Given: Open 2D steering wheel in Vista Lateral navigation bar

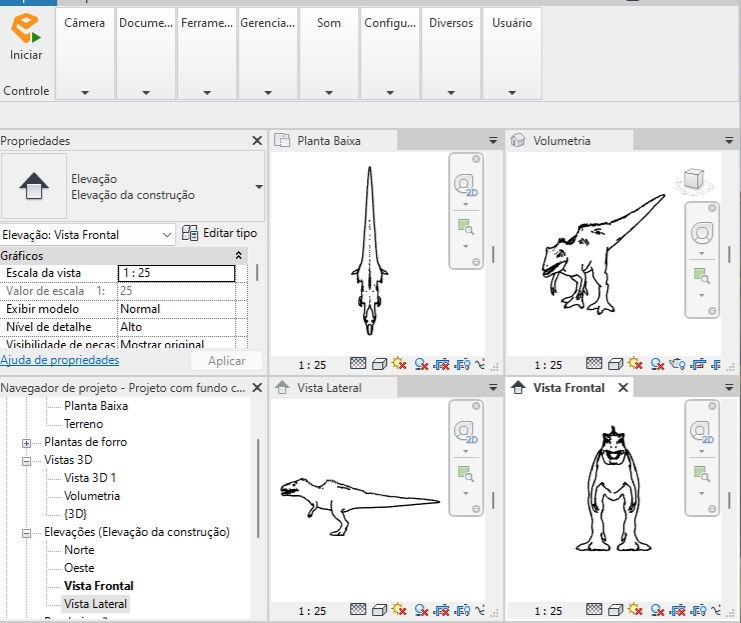Looking at the screenshot, I should click(465, 432).
